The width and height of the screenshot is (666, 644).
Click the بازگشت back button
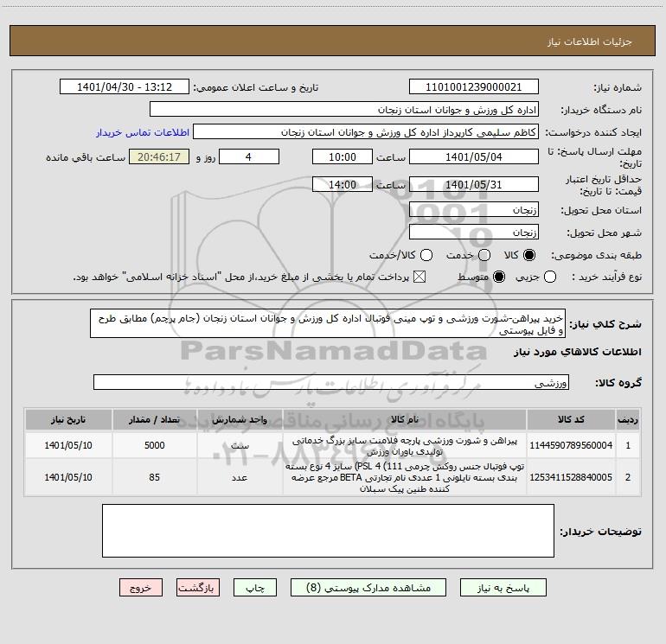click(198, 588)
